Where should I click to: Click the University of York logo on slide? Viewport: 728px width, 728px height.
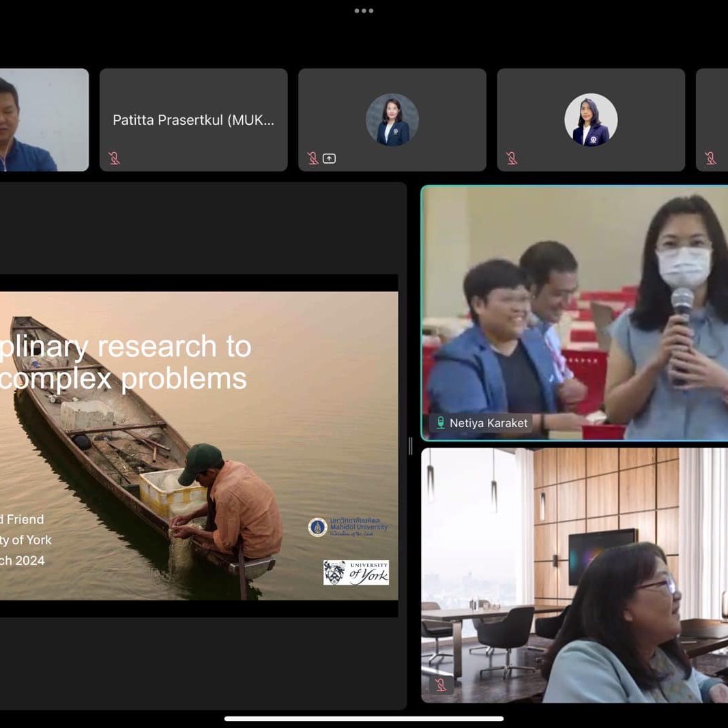[355, 572]
